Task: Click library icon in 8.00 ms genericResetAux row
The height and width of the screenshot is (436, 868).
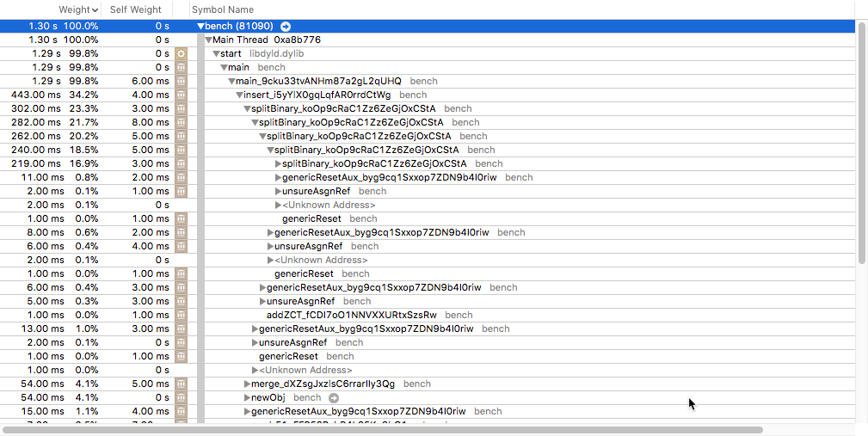Action: [181, 232]
